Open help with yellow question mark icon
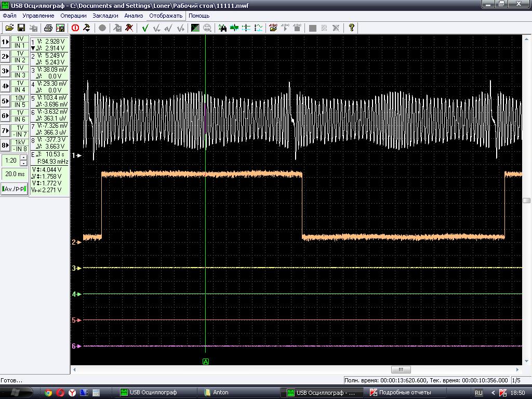 [352, 28]
